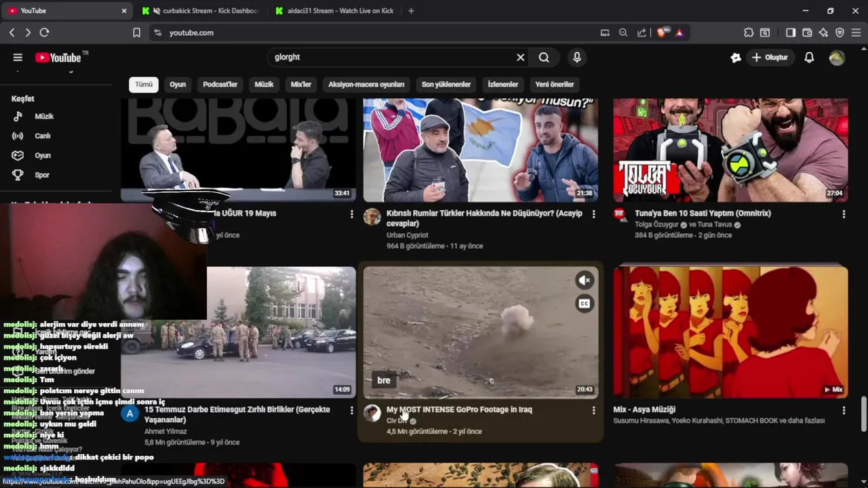Toggle captions on GoPro preview
The width and height of the screenshot is (868, 488).
point(585,304)
